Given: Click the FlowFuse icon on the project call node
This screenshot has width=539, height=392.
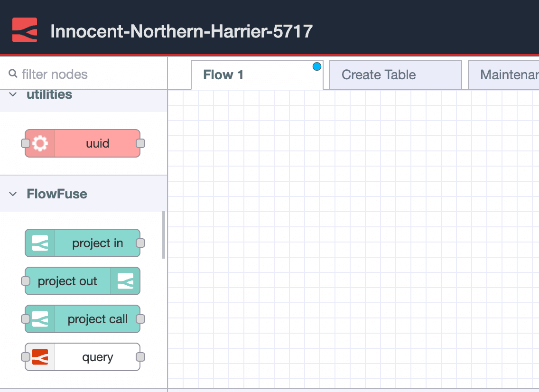Looking at the screenshot, I should [x=40, y=319].
